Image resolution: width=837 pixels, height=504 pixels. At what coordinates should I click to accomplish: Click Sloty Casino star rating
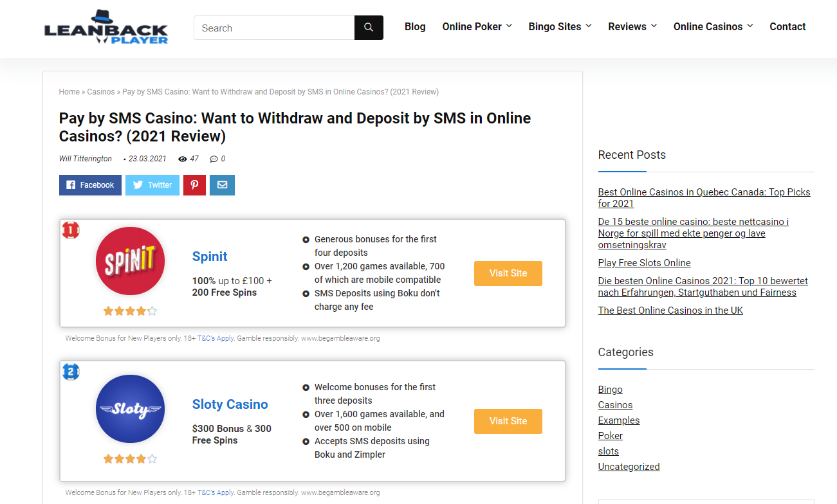click(130, 459)
